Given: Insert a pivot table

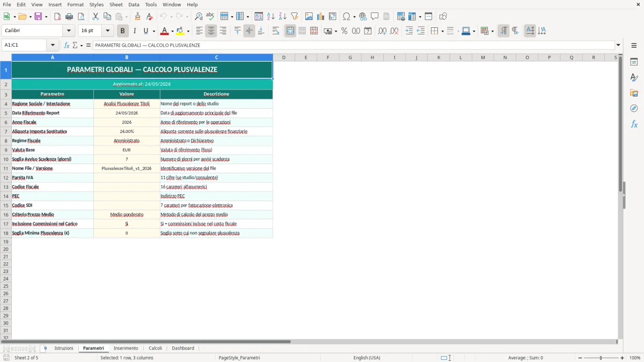Looking at the screenshot, I should click(333, 17).
